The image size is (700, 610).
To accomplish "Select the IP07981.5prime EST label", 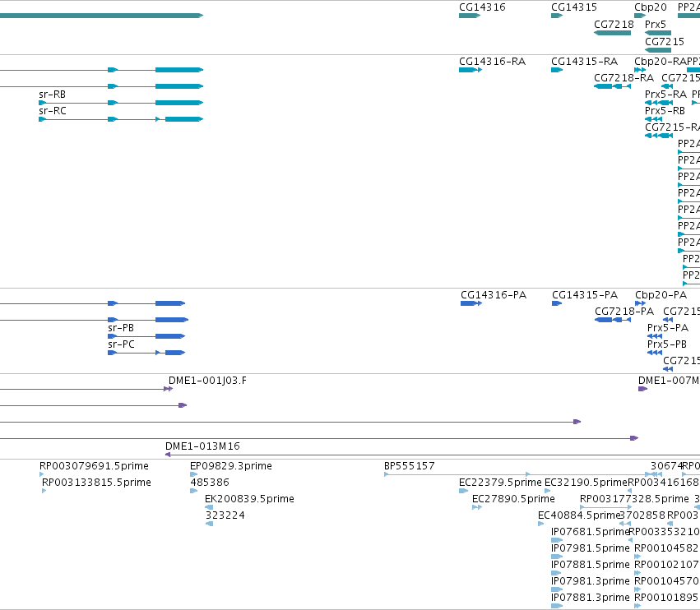I will (x=590, y=548).
